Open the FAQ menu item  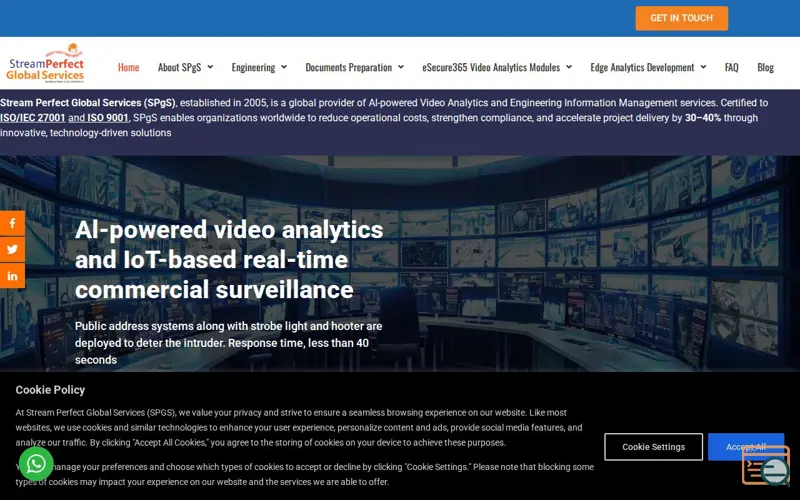tap(731, 67)
